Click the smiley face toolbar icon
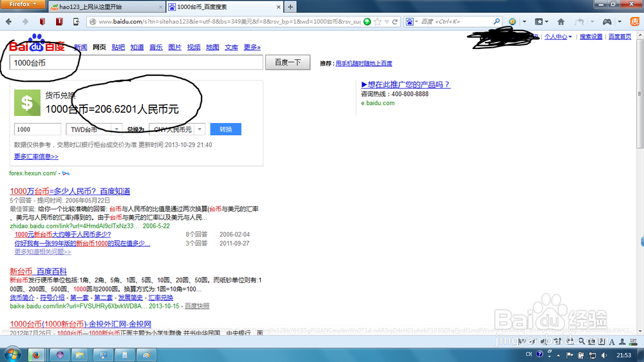This screenshot has width=644, height=362. [512, 22]
